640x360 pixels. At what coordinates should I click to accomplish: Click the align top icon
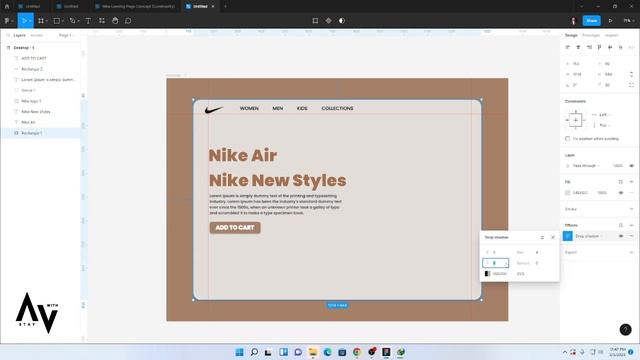599,47
